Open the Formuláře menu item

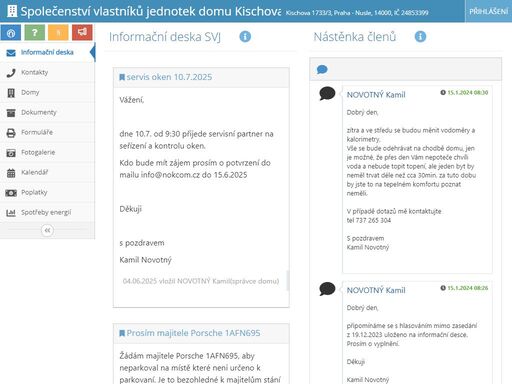pyautogui.click(x=47, y=132)
